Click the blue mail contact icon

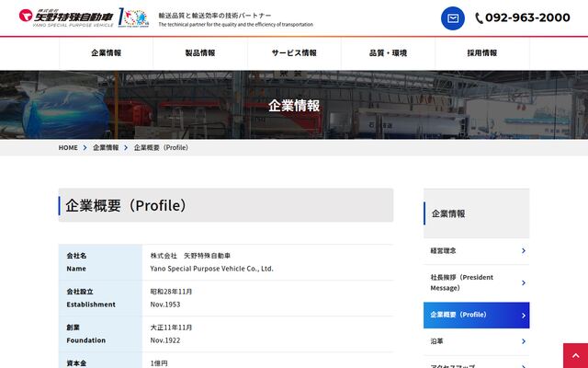pyautogui.click(x=453, y=18)
